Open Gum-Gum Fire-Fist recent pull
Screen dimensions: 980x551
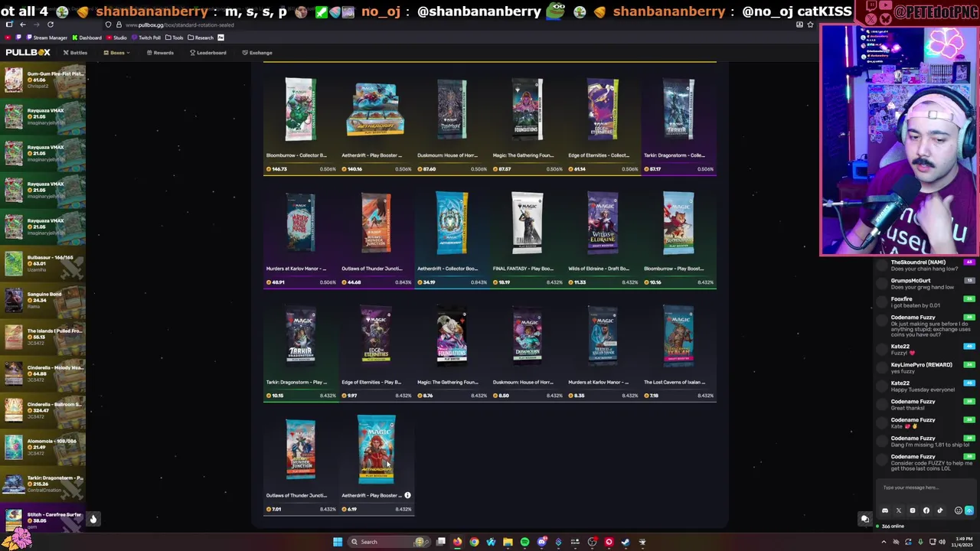point(43,80)
